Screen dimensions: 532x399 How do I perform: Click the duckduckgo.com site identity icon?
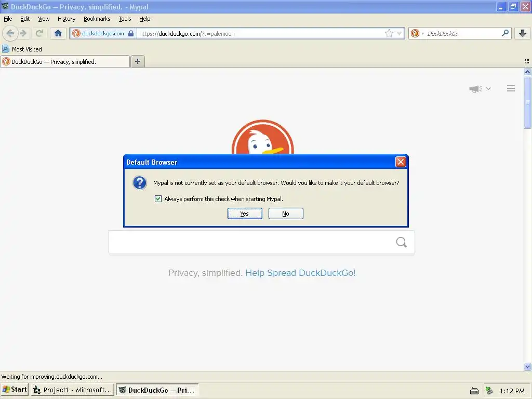(x=76, y=33)
